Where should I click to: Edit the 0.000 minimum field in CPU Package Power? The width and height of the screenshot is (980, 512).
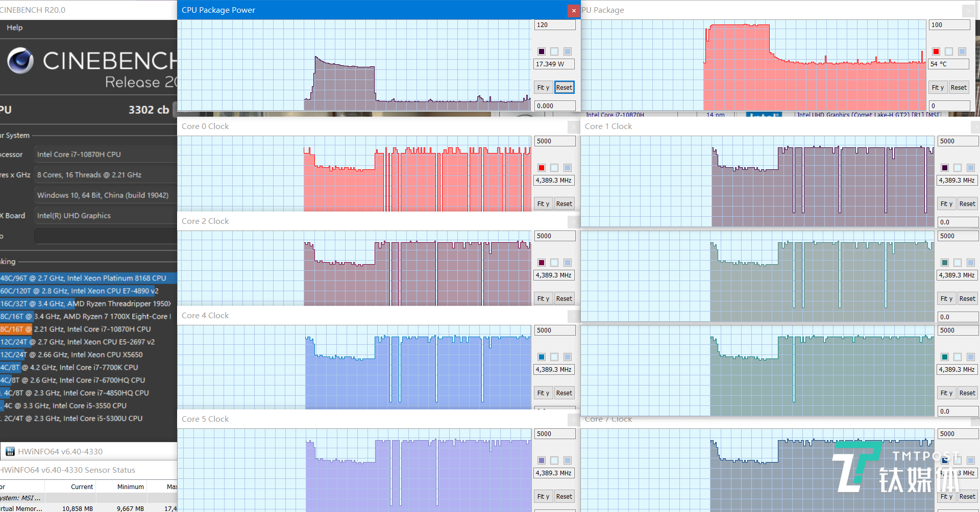tap(555, 106)
